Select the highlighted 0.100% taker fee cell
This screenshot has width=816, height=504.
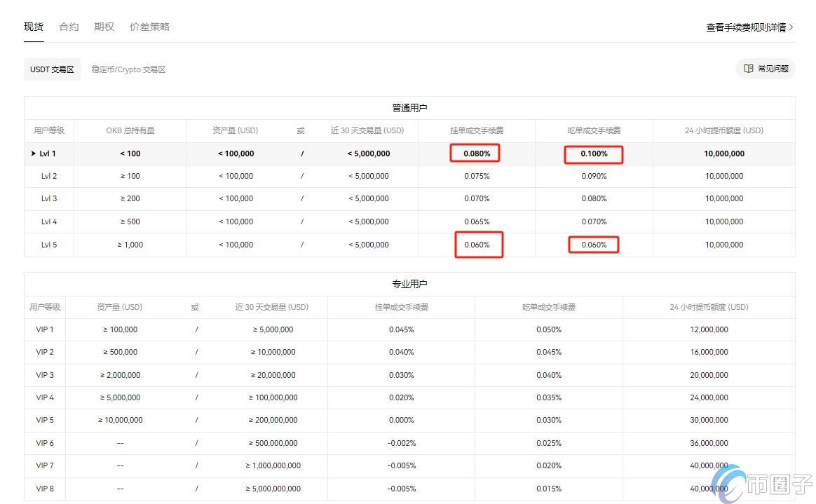[x=594, y=154]
